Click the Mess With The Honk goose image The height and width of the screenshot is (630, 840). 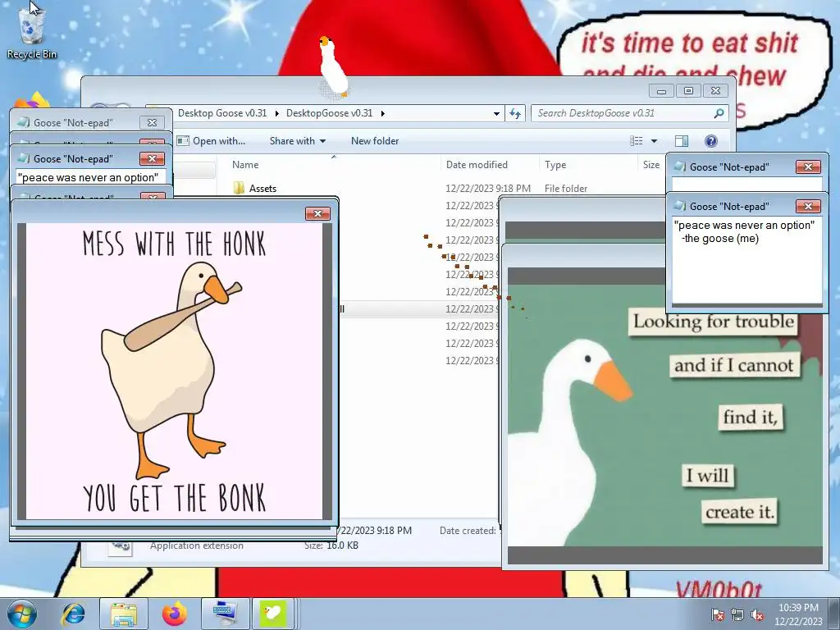point(174,372)
